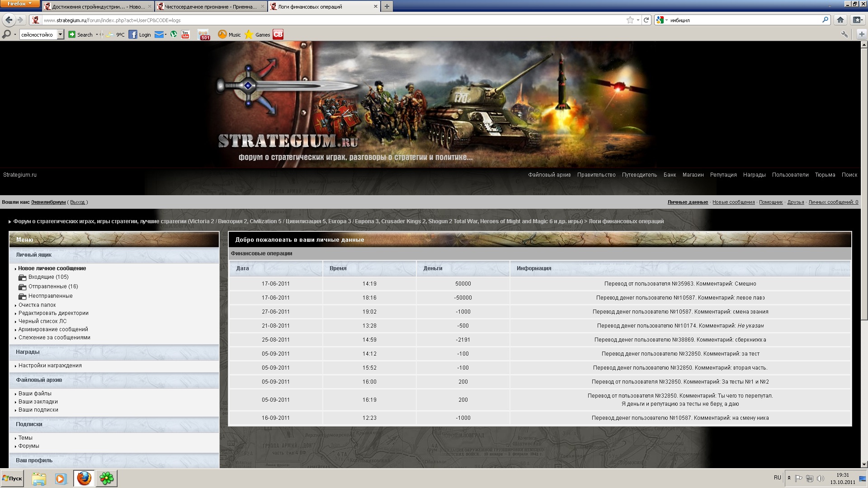Click the radio 501 toolbar icon
The image size is (868, 488).
coord(204,35)
